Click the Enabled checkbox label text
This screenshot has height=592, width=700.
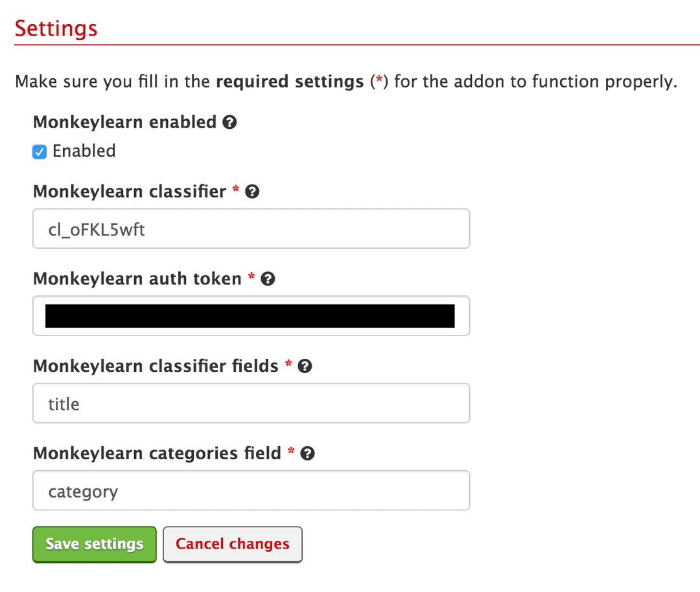point(84,151)
